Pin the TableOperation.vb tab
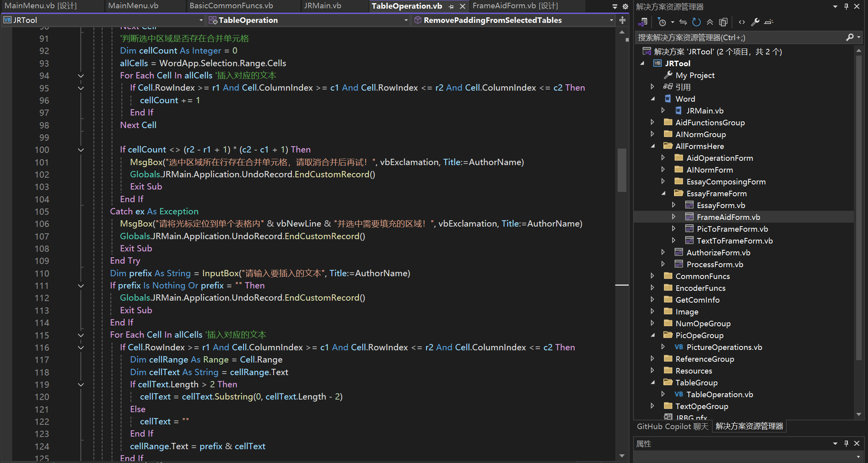 pos(451,6)
